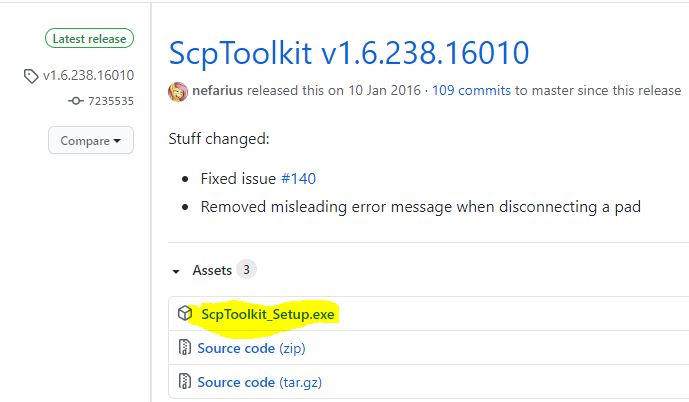Download Source code (zip)

(251, 348)
